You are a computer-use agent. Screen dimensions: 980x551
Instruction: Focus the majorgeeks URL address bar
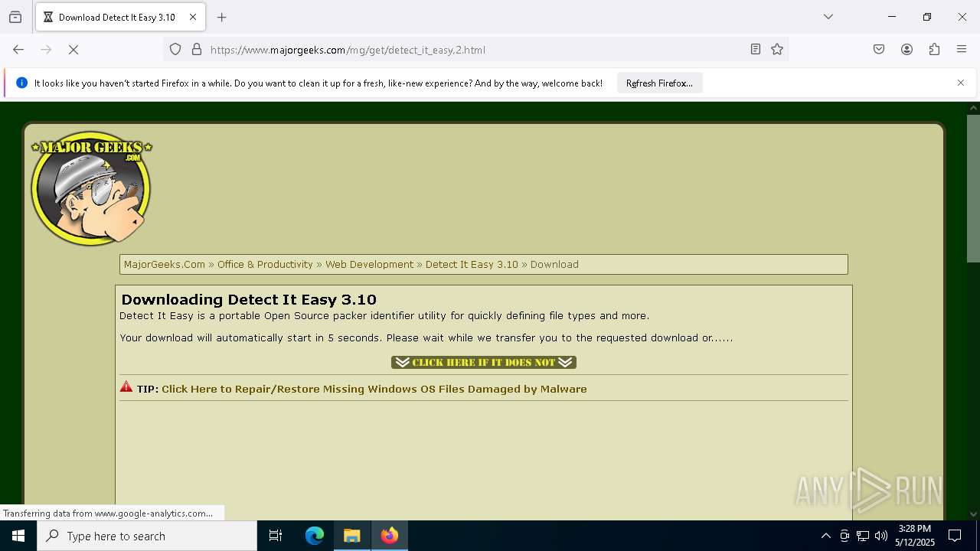(x=475, y=50)
